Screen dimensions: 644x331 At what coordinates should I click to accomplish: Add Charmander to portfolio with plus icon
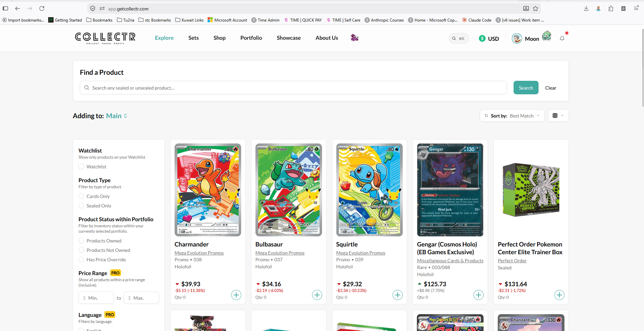coord(236,295)
